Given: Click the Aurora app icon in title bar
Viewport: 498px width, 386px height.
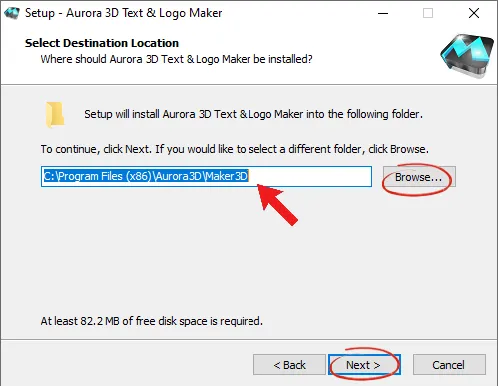Looking at the screenshot, I should 12,13.
